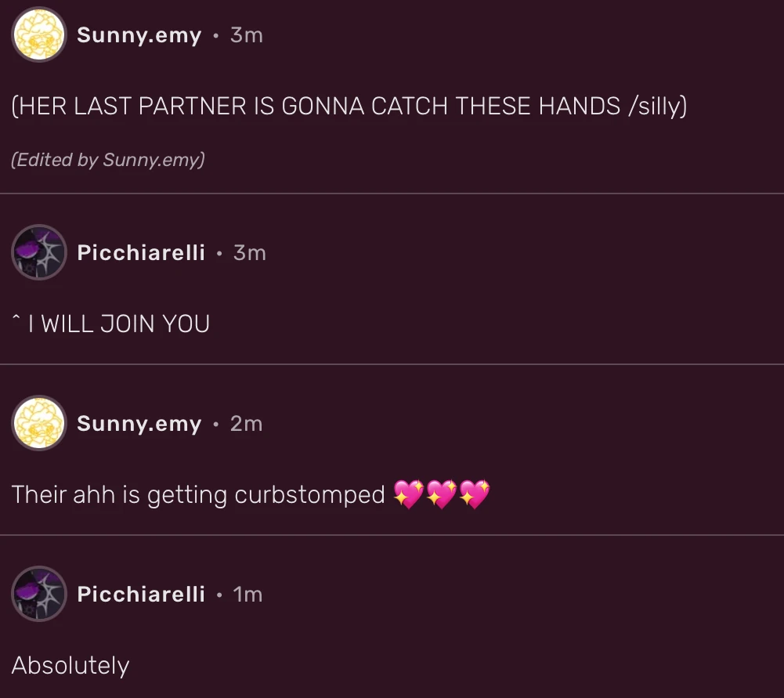Image resolution: width=784 pixels, height=698 pixels.
Task: Click the first sparkling heart emoji
Action: [x=409, y=494]
